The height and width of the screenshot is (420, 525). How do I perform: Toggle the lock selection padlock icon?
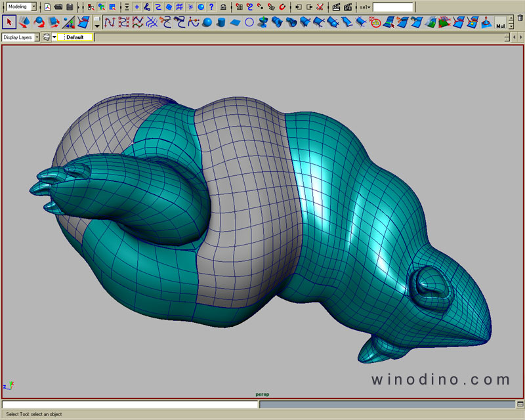click(x=223, y=7)
